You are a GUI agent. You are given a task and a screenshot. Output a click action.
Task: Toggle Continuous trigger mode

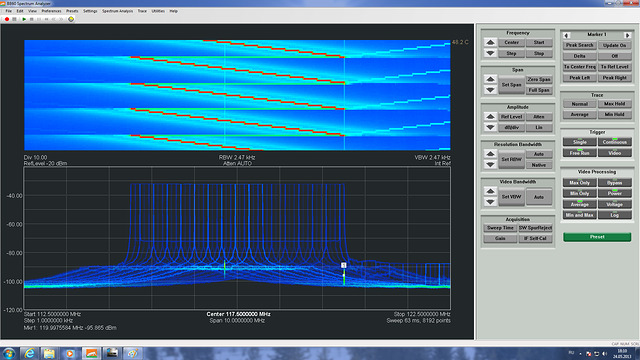tap(614, 142)
